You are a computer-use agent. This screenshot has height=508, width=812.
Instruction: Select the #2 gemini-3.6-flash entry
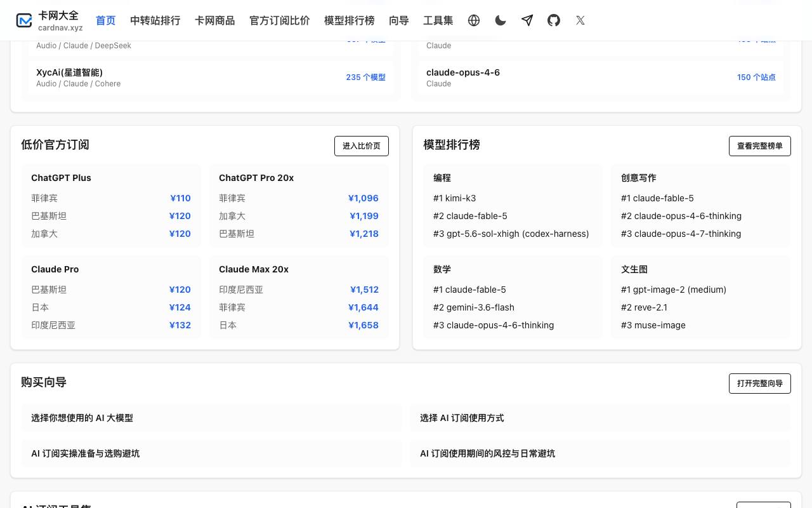tap(474, 307)
